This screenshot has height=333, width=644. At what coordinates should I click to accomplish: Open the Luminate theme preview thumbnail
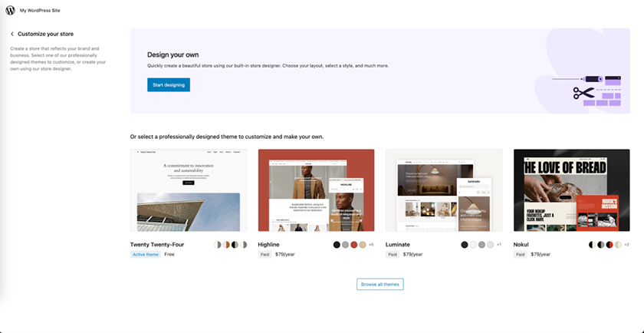pos(444,190)
